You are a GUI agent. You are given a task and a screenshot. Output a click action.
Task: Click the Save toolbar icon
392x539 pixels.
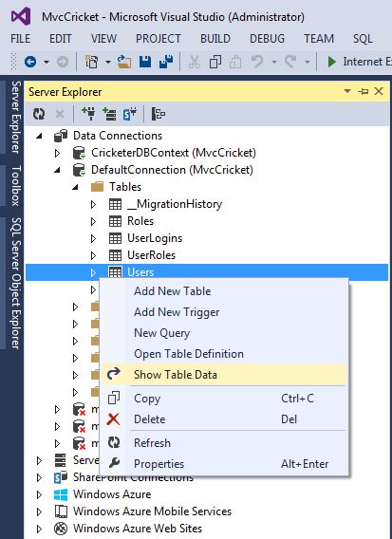tap(145, 62)
